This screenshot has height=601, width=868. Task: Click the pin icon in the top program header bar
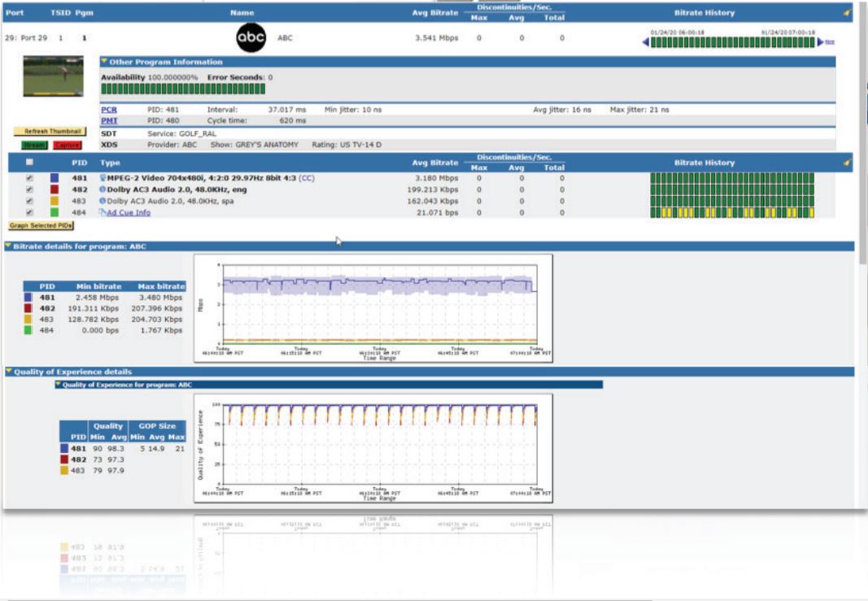pos(846,13)
